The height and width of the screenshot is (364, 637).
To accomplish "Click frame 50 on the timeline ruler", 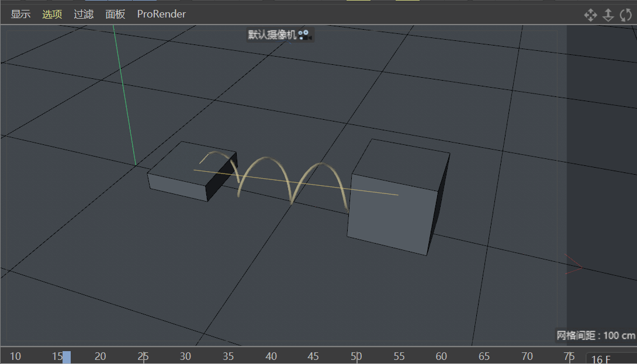I will (356, 356).
